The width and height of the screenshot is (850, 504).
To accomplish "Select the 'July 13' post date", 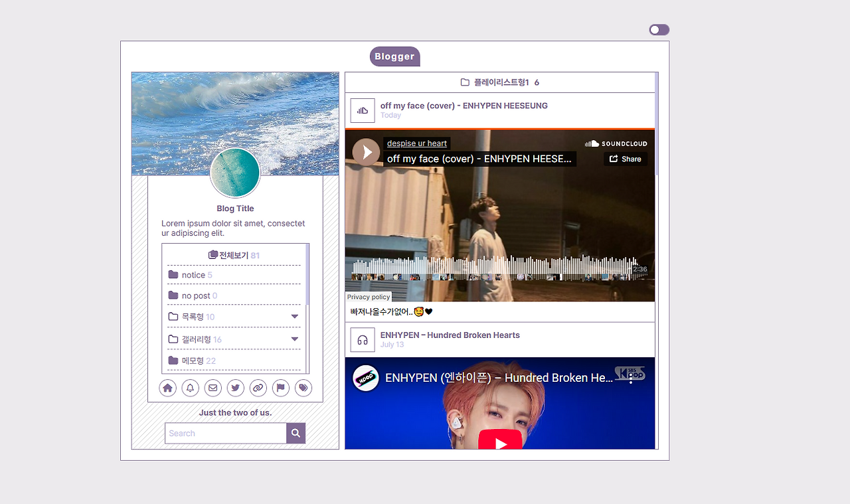I will [392, 345].
